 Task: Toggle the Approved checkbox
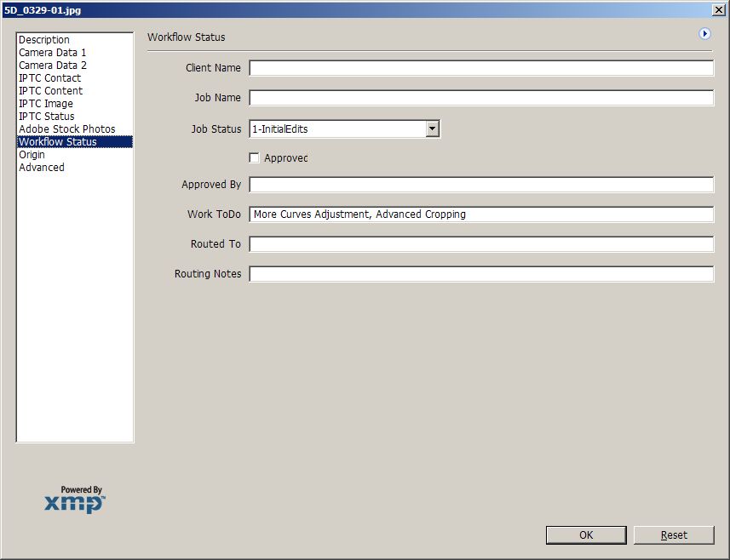[x=254, y=158]
